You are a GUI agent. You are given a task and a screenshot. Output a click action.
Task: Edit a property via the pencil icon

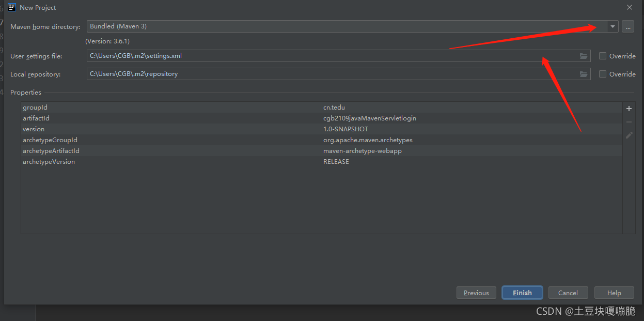coord(629,135)
